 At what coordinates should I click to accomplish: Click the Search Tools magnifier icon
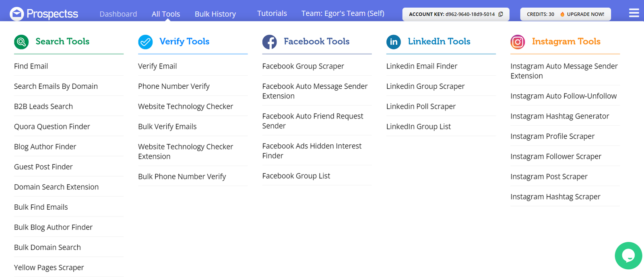click(x=21, y=42)
